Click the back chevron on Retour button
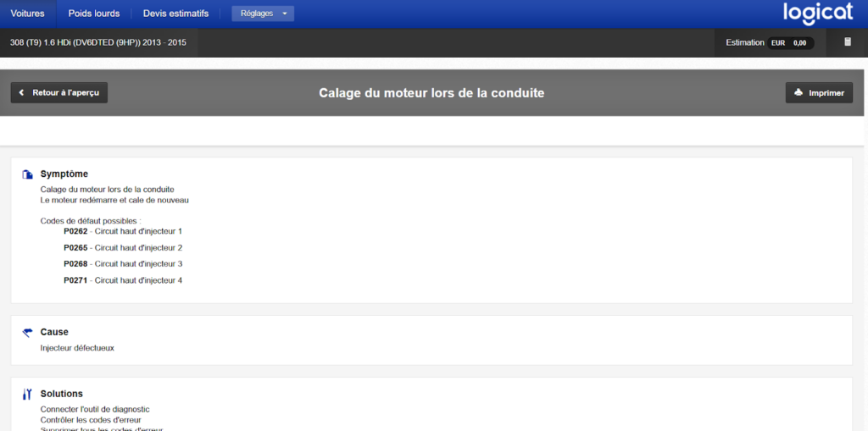Viewport: 868px width, 431px height. 21,93
